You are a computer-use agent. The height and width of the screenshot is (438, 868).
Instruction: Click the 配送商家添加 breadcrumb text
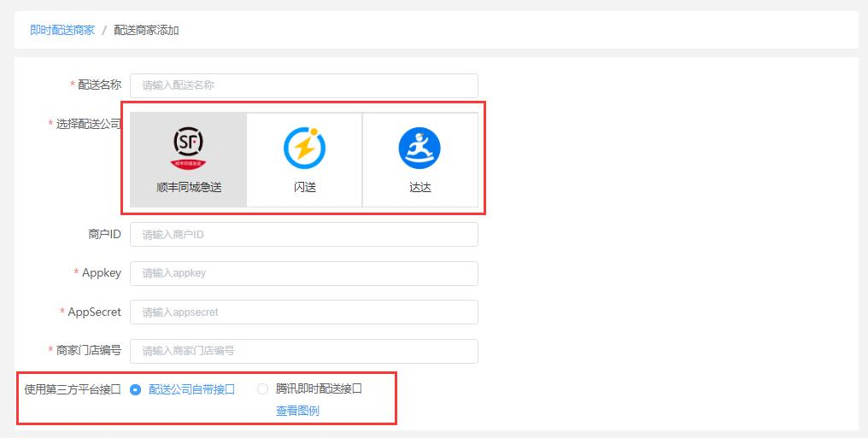coord(146,30)
